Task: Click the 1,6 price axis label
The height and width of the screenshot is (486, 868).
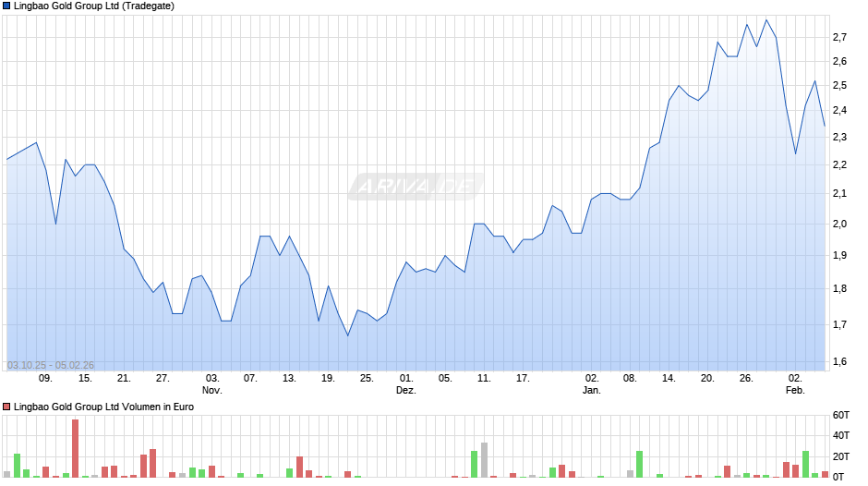Action: [839, 361]
